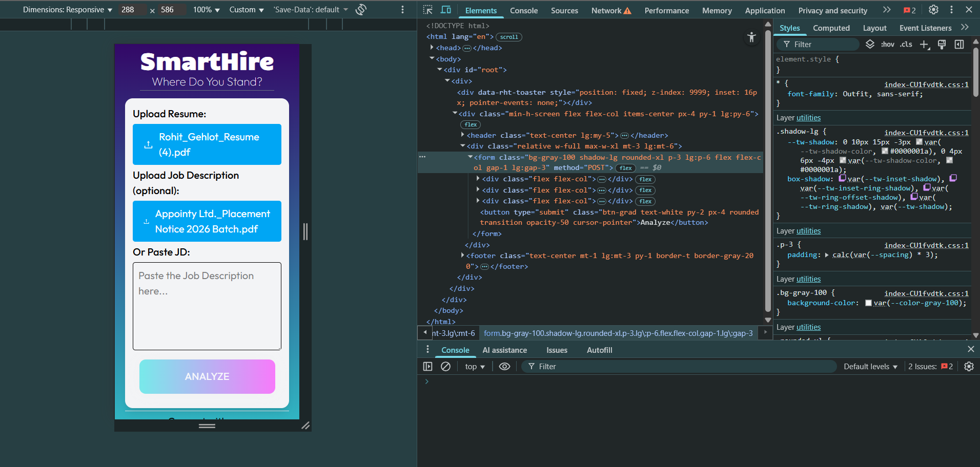Open the Performance tab

click(666, 10)
